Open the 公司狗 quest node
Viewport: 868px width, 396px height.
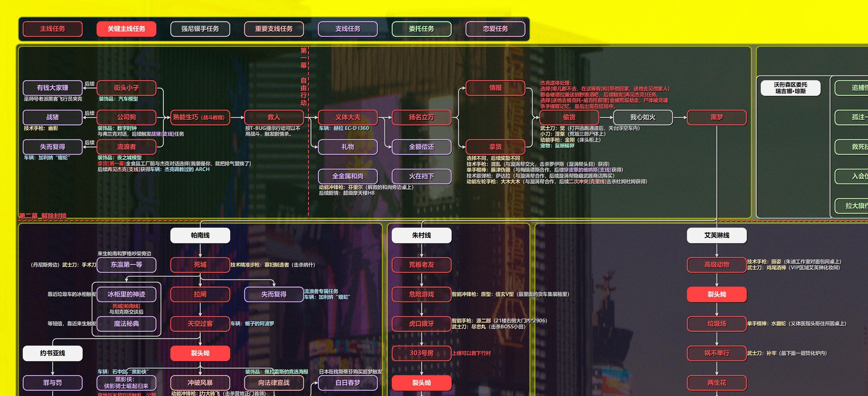click(x=126, y=117)
